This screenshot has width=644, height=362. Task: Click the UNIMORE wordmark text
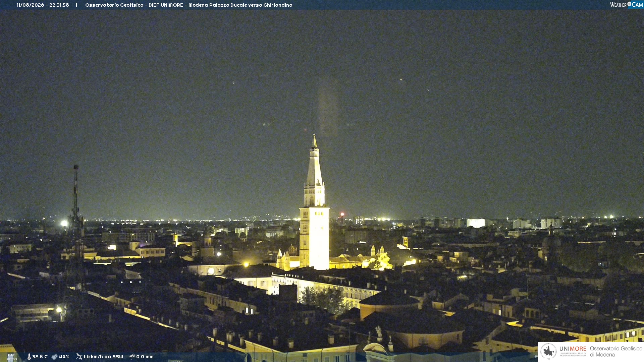(x=573, y=349)
